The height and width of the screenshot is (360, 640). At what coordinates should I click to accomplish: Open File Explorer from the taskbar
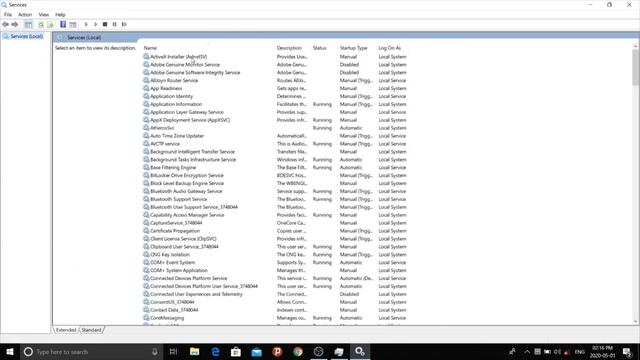coord(194,351)
